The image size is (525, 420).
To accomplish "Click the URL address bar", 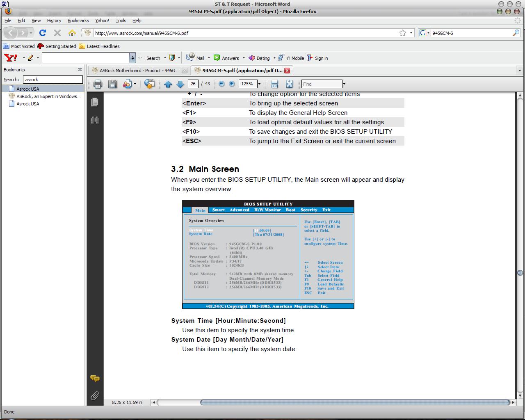I will pyautogui.click(x=244, y=33).
